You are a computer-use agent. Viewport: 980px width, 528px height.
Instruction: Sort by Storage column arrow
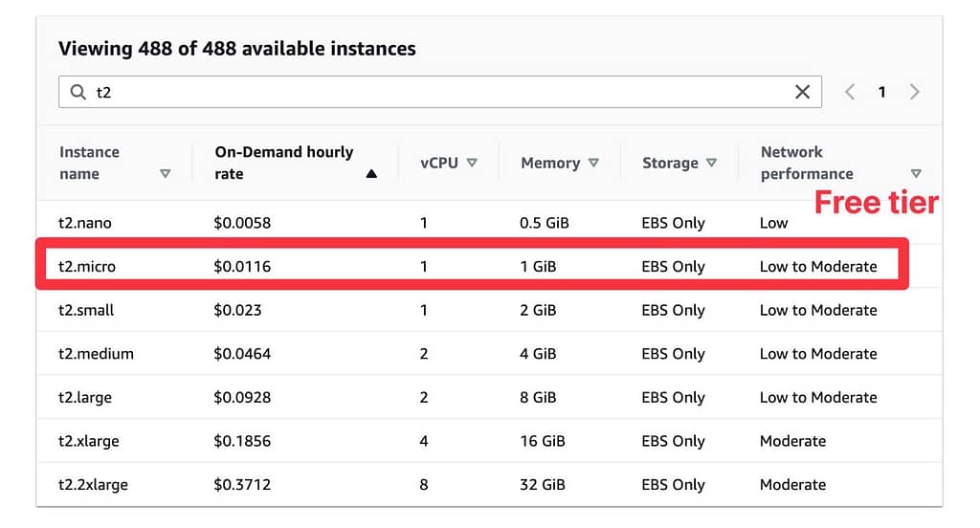click(x=711, y=163)
